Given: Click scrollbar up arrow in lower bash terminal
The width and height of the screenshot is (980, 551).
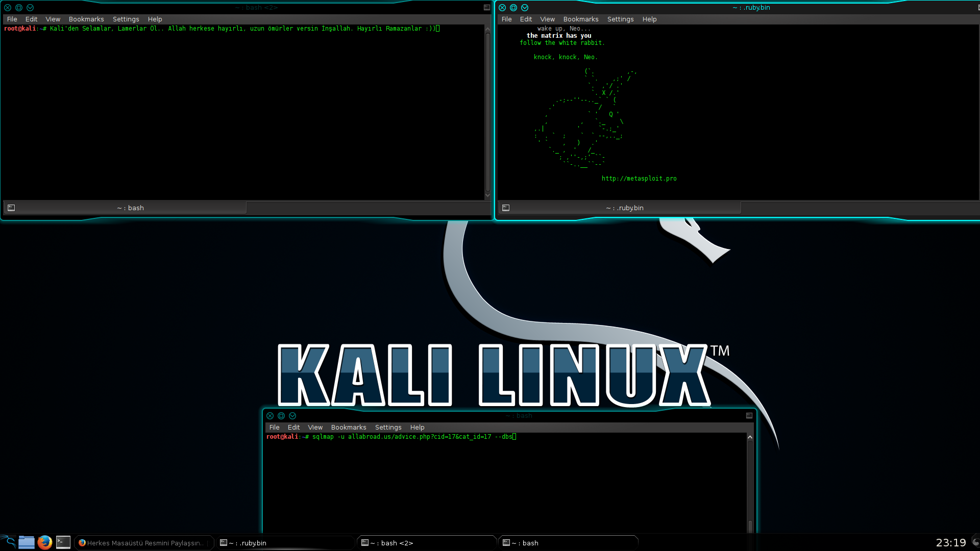Looking at the screenshot, I should [x=750, y=437].
